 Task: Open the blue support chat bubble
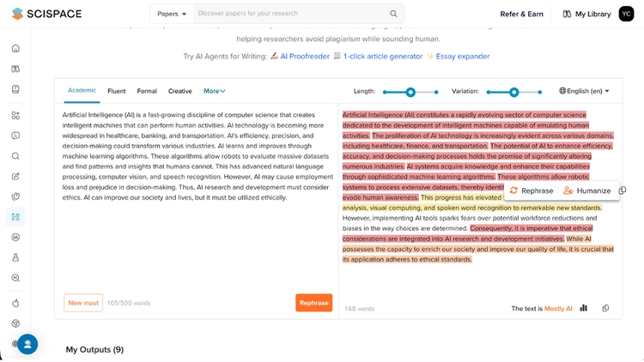(27, 344)
